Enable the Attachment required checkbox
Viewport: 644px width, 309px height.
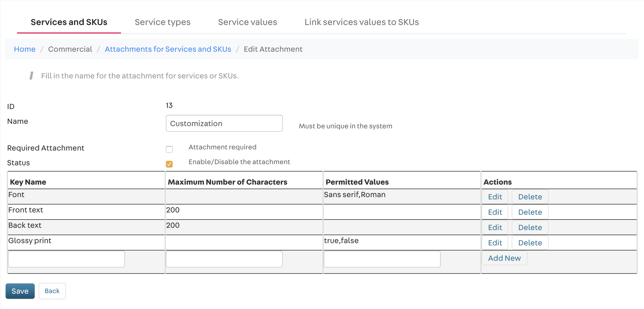coord(169,149)
